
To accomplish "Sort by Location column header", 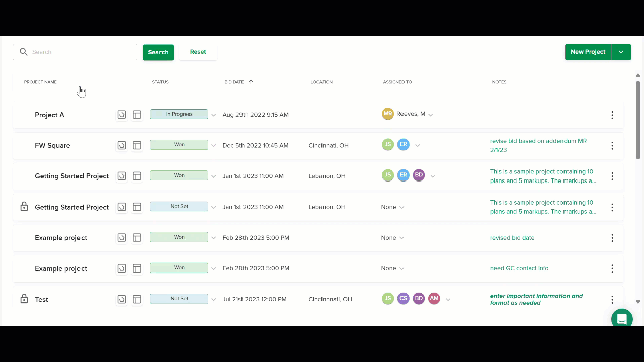I will (x=321, y=82).
